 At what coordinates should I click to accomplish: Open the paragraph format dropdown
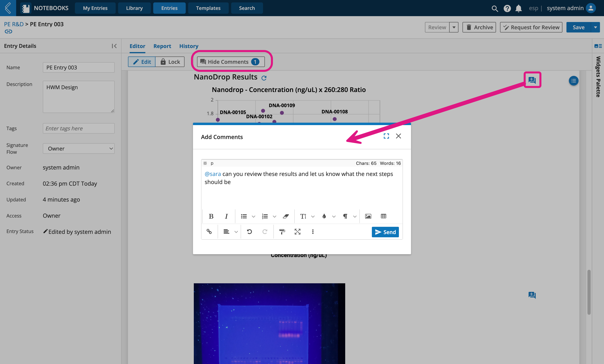point(355,217)
